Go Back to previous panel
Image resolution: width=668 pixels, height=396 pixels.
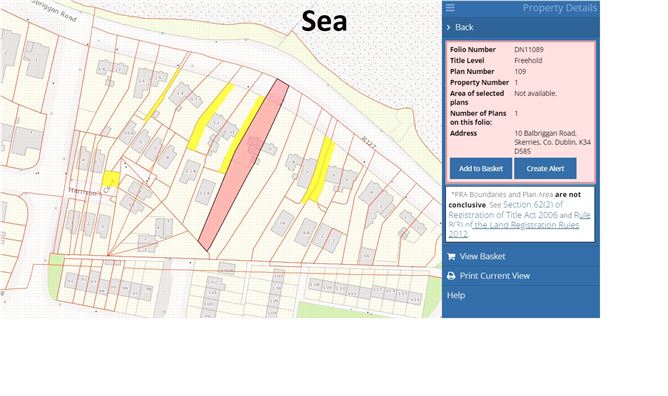click(464, 27)
